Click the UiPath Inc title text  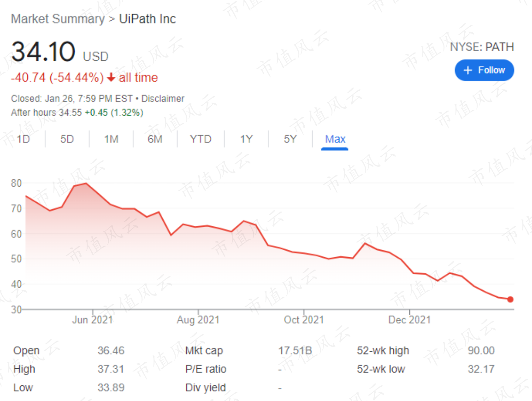[x=148, y=19]
